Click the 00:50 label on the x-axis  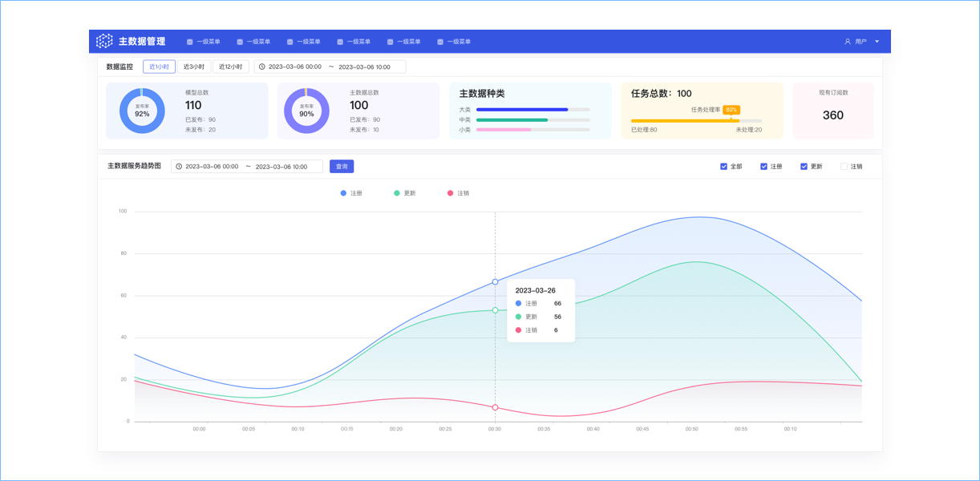[691, 430]
